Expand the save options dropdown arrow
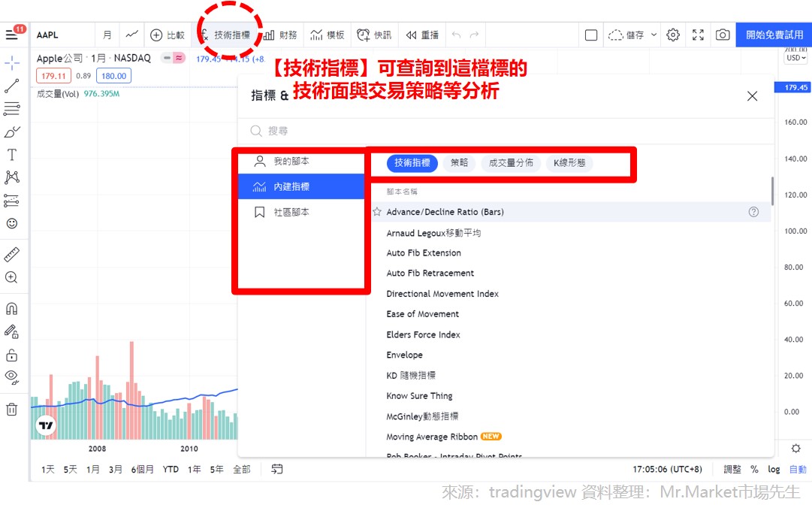Viewport: 812px width, 511px height. click(x=654, y=35)
